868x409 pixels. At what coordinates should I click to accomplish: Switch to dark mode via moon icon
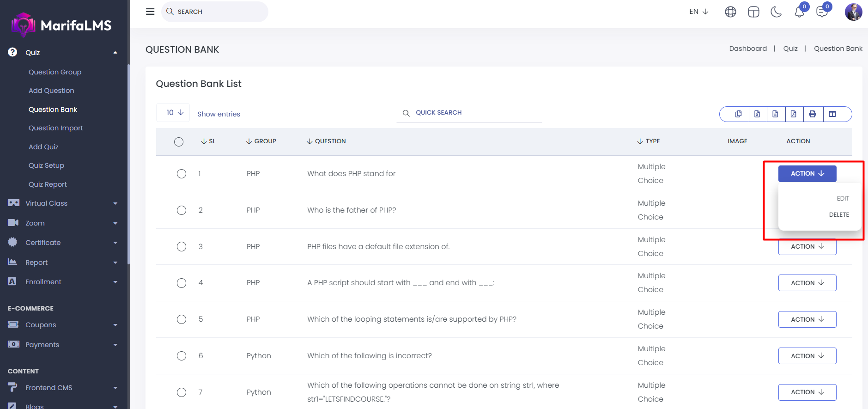click(776, 12)
